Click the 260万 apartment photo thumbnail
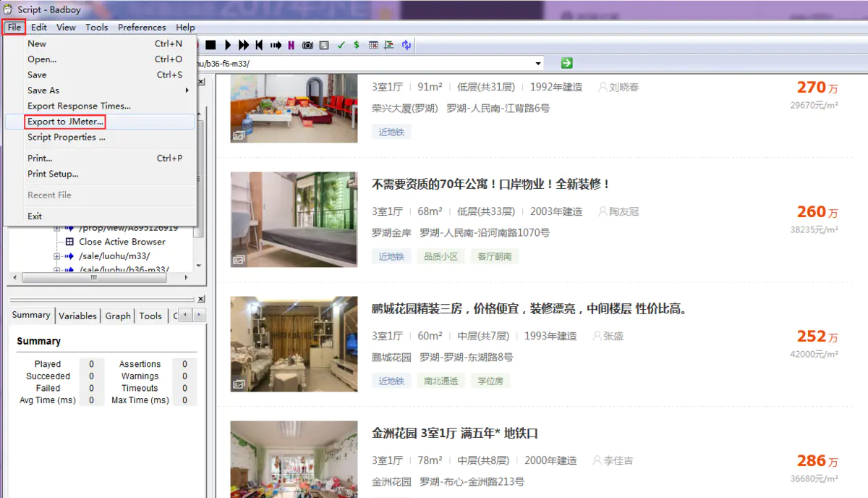868x498 pixels. click(x=294, y=219)
